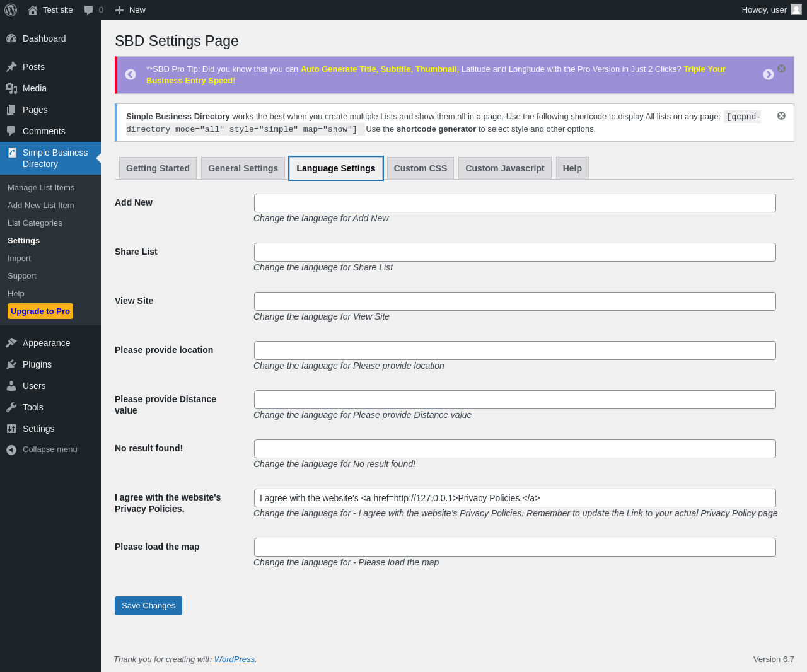This screenshot has height=672, width=807.
Task: Show previous SBD Pro tip
Action: coord(131,74)
